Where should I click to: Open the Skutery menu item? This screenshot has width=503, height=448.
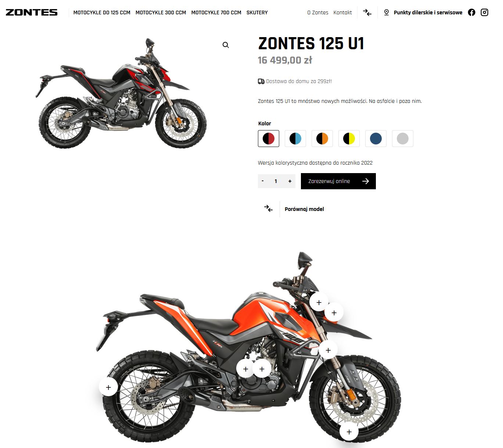coord(257,12)
